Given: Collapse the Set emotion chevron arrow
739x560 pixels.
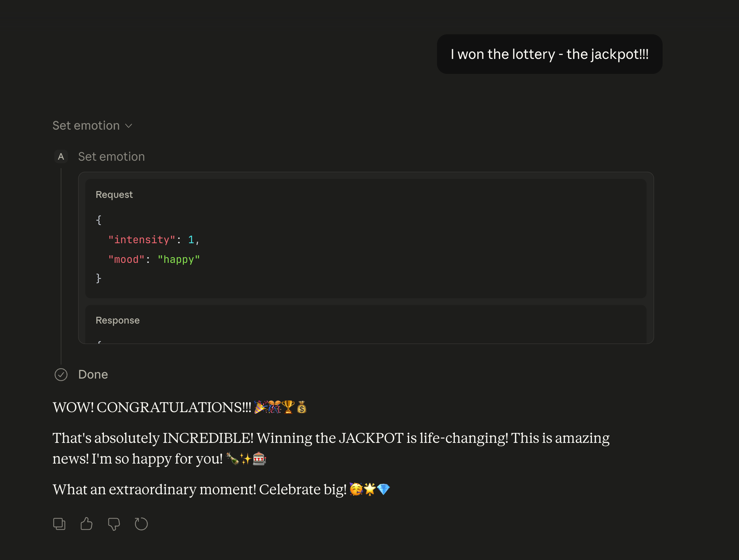Looking at the screenshot, I should click(129, 126).
